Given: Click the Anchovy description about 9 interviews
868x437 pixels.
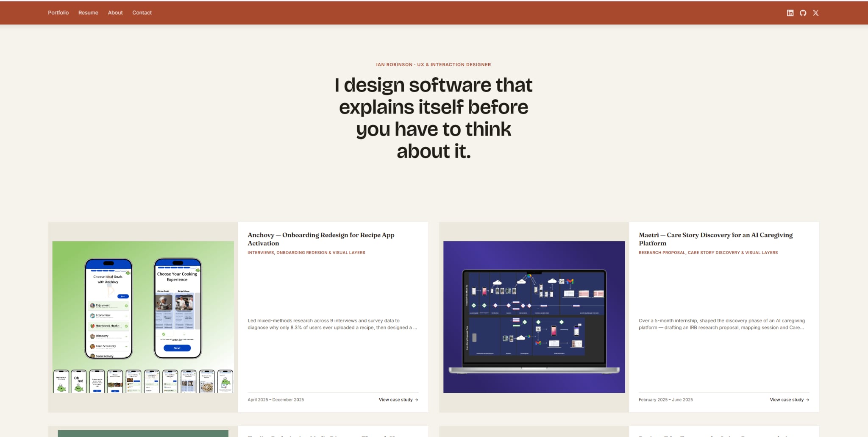Looking at the screenshot, I should tap(332, 324).
